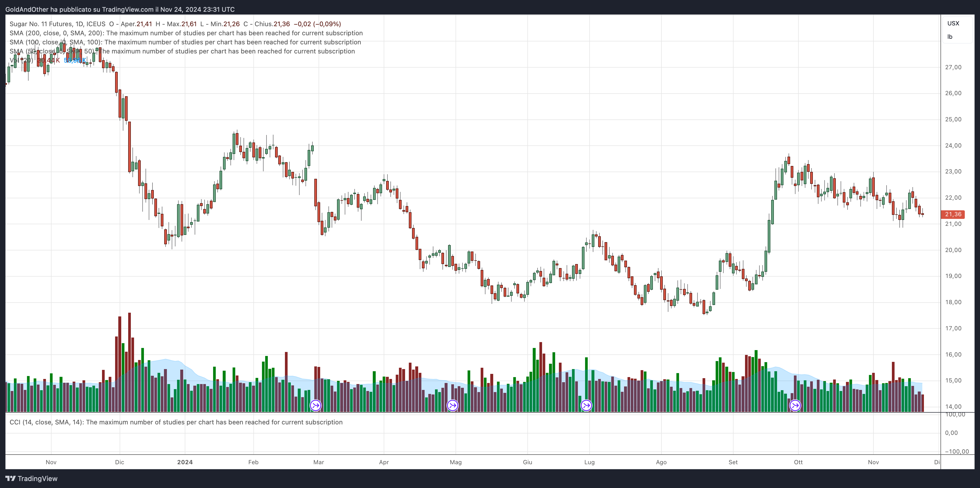The image size is (980, 488).
Task: Click the contract roll marker near Mag
Action: coord(452,405)
